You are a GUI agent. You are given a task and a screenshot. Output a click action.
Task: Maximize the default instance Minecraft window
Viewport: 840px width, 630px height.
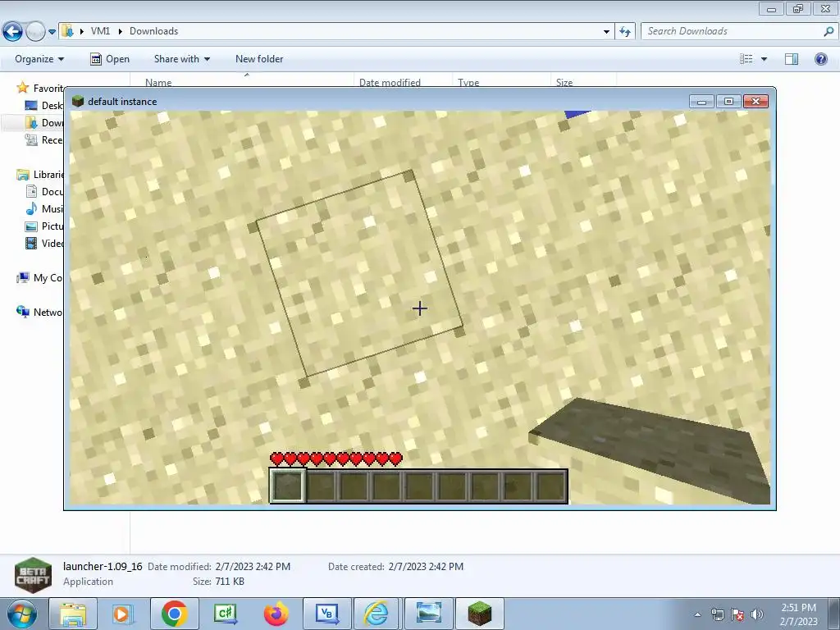(728, 101)
